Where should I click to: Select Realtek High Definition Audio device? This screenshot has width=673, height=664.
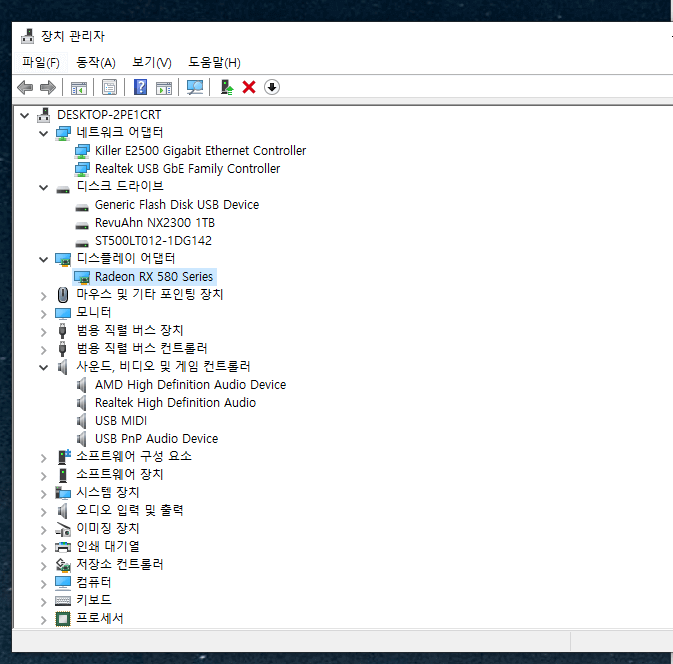coord(175,403)
